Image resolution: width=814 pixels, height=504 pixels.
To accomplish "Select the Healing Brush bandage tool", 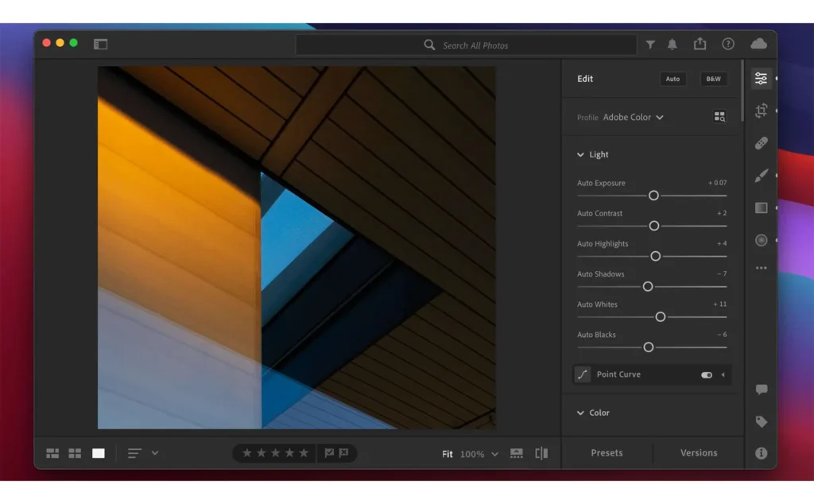I will (x=761, y=143).
